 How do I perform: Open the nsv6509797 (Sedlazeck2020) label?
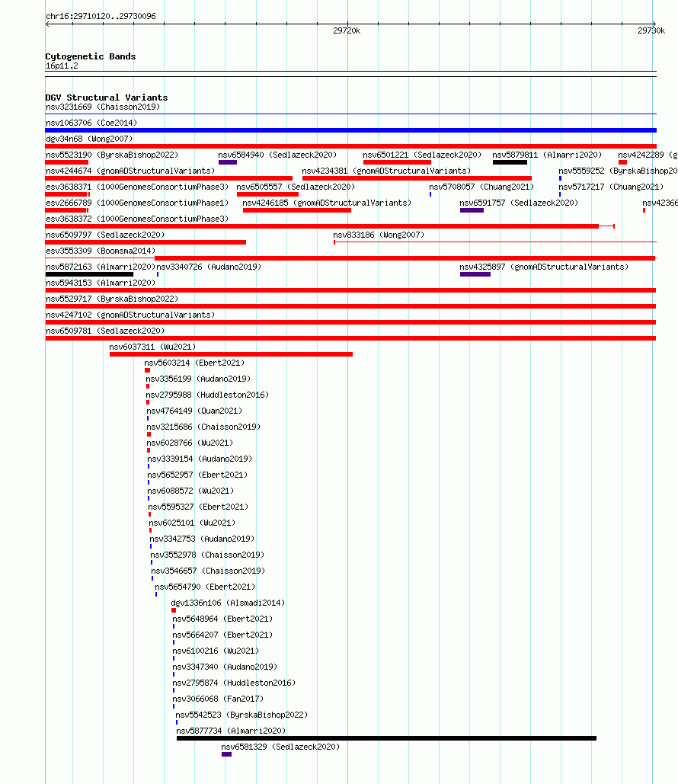point(105,235)
